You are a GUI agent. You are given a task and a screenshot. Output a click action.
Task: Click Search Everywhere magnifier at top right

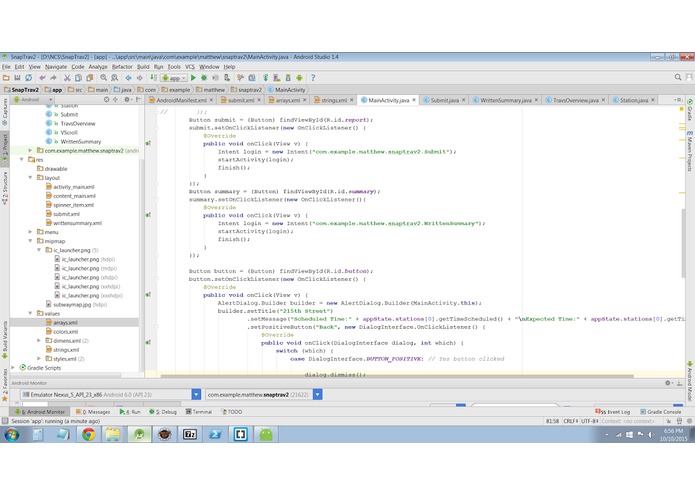[678, 78]
